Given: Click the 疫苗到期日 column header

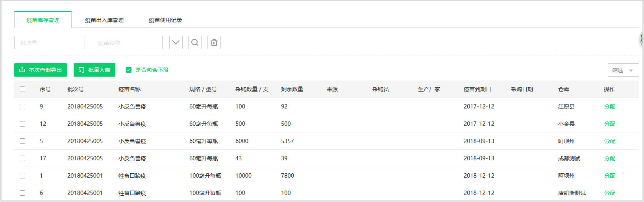Looking at the screenshot, I should 477,89.
